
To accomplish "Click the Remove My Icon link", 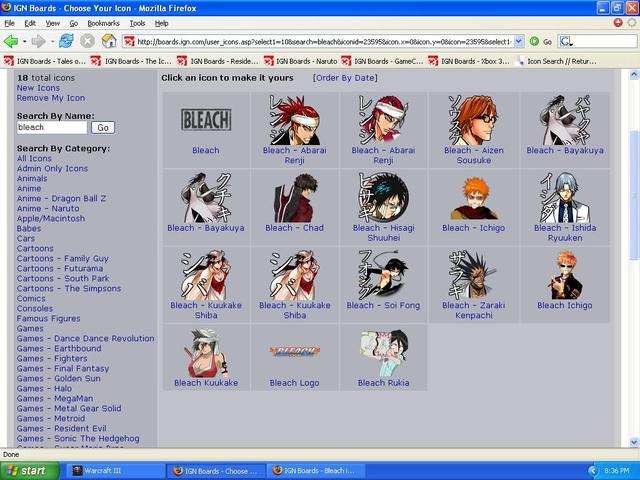I will pyautogui.click(x=51, y=98).
